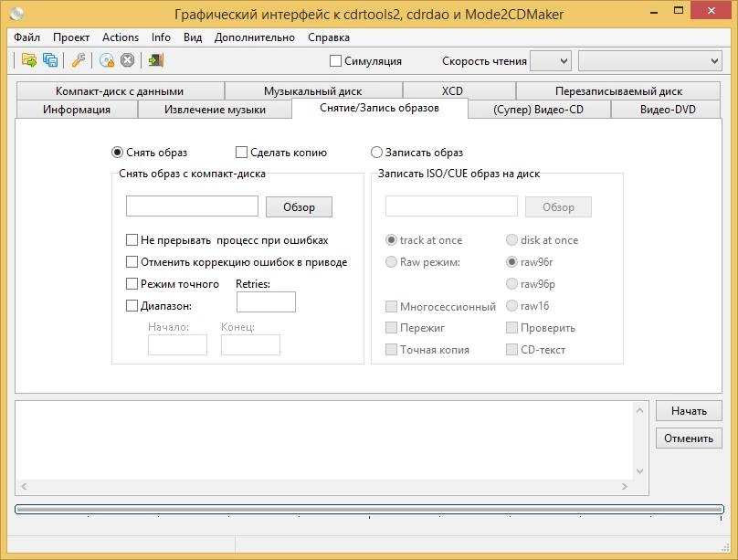This screenshot has width=738, height=560.
Task: Open the Дополнительно menu
Action: pyautogui.click(x=255, y=37)
